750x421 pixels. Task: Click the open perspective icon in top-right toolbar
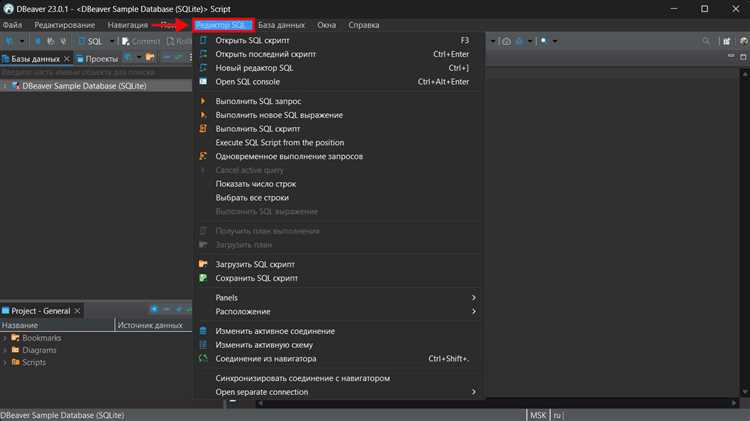(x=727, y=41)
